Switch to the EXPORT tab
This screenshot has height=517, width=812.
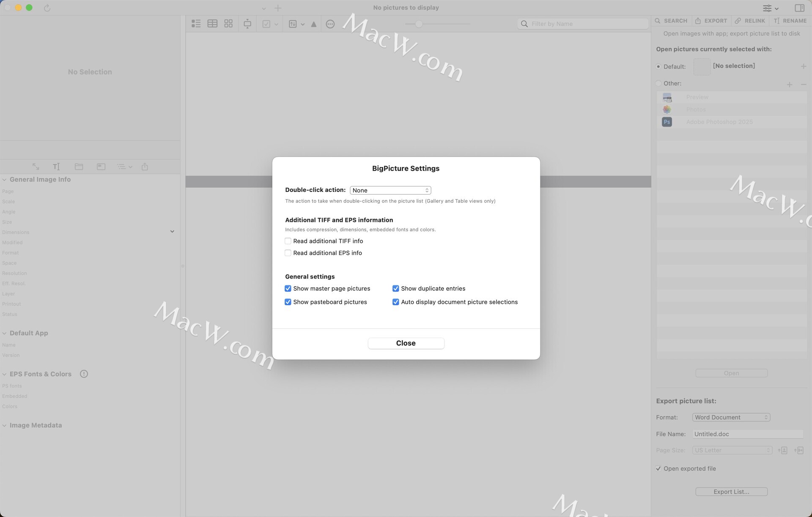[711, 21]
